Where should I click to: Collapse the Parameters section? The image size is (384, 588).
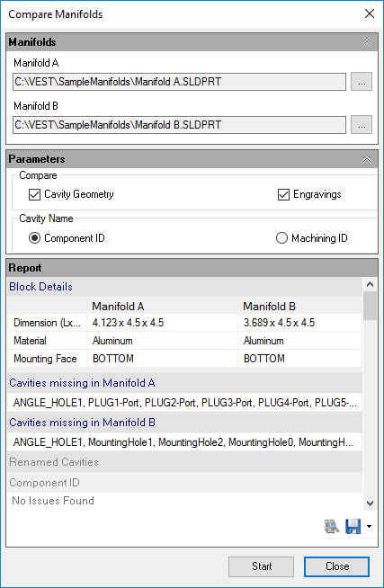click(367, 158)
